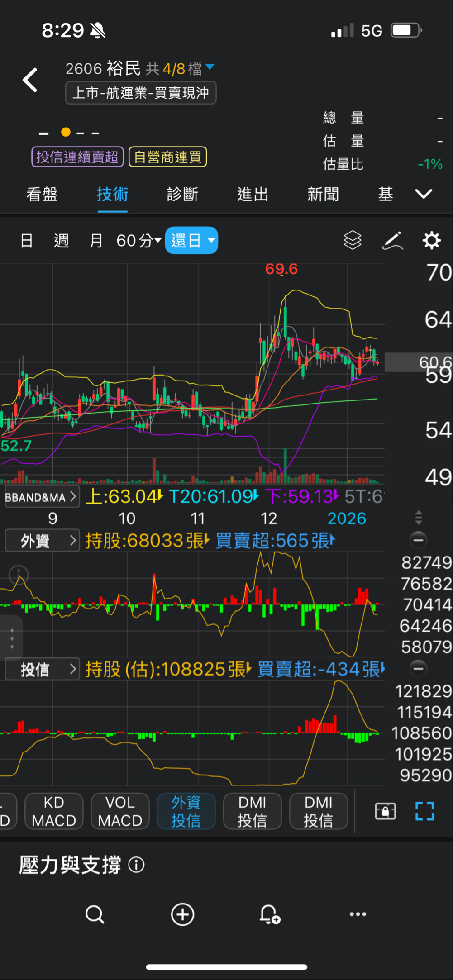Open 外資 indicator selector
Screen dimensions: 453x980
(x=42, y=541)
